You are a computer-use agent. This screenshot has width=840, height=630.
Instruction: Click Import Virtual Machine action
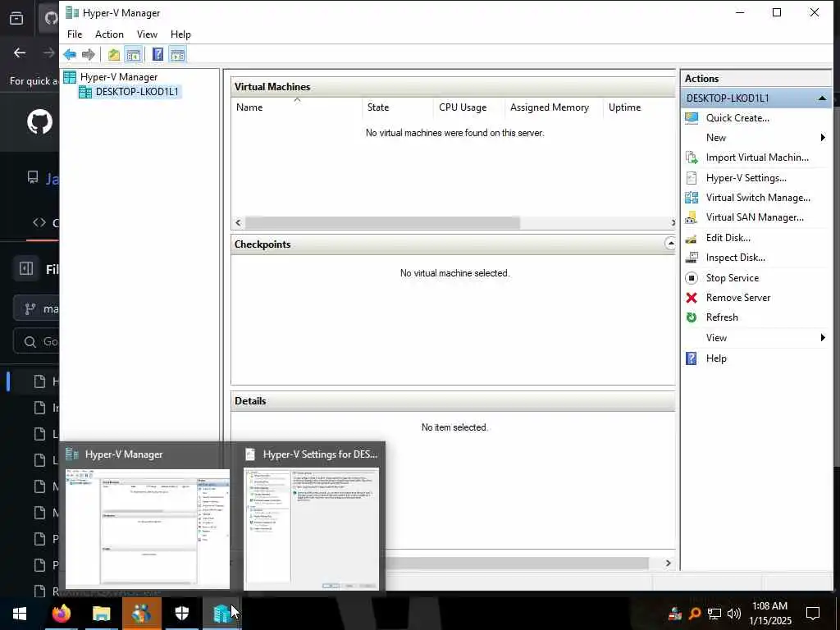tap(757, 157)
